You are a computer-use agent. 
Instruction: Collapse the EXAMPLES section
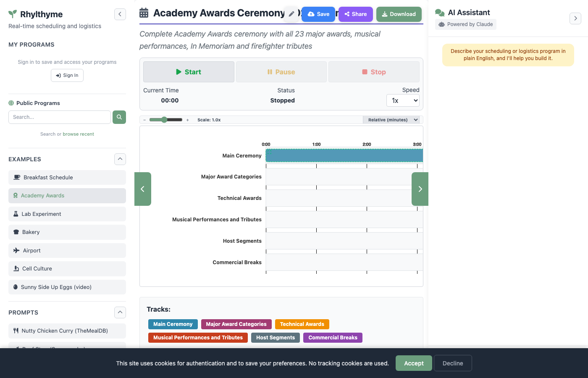coord(120,159)
